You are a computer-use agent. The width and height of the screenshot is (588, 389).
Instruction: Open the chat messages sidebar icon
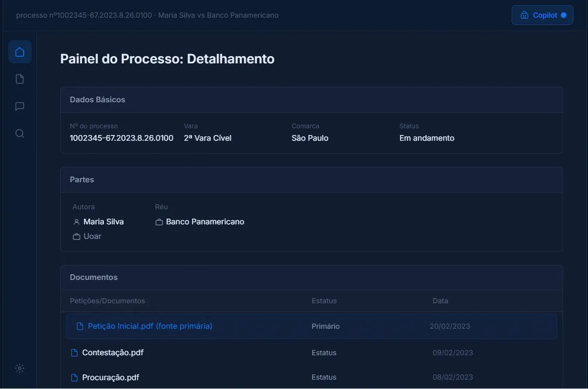tap(20, 106)
